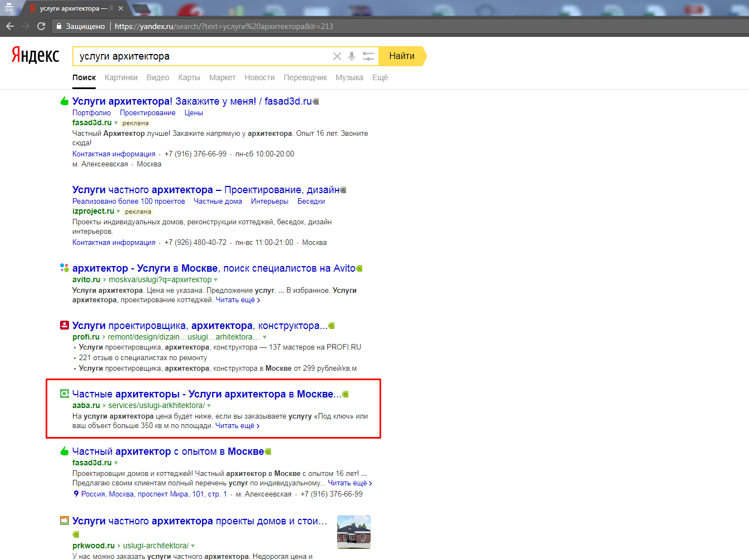
Task: Click the house thumbnail in prkwood.ru result
Action: pos(354,532)
